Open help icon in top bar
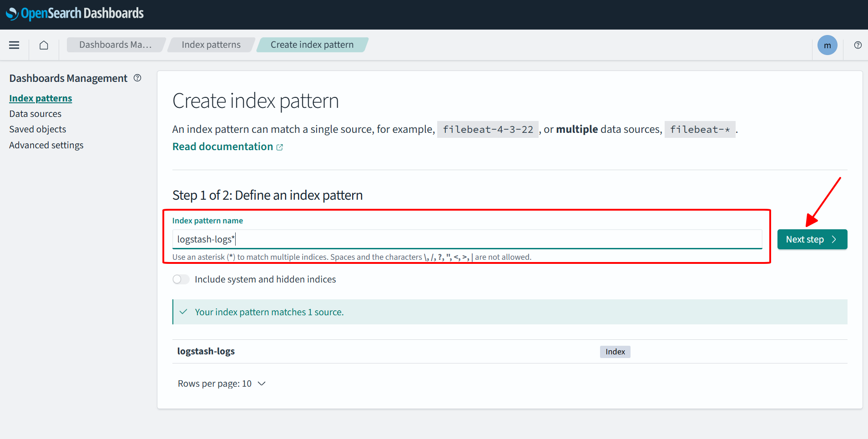The width and height of the screenshot is (868, 439). (x=858, y=45)
